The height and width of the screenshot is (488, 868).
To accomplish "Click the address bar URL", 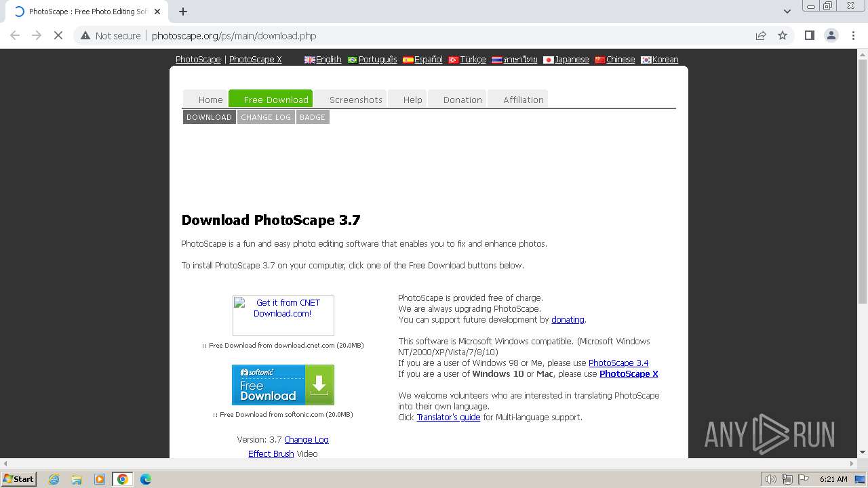I will 234,36.
